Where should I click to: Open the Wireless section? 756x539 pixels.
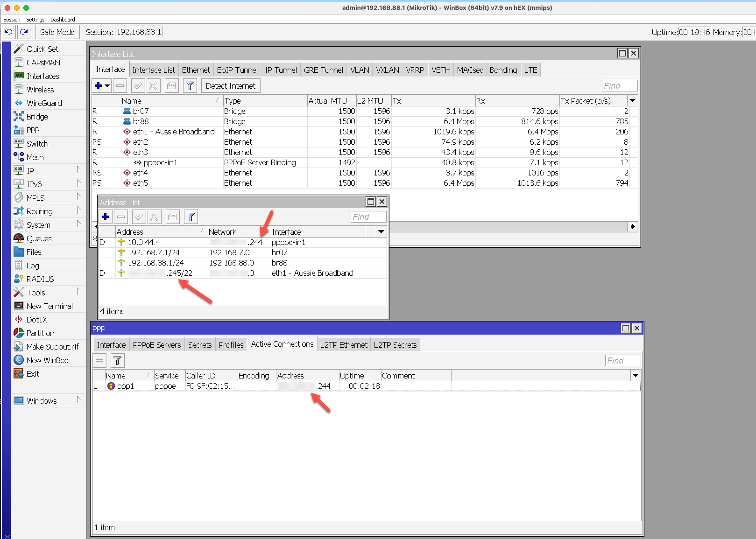pyautogui.click(x=39, y=89)
